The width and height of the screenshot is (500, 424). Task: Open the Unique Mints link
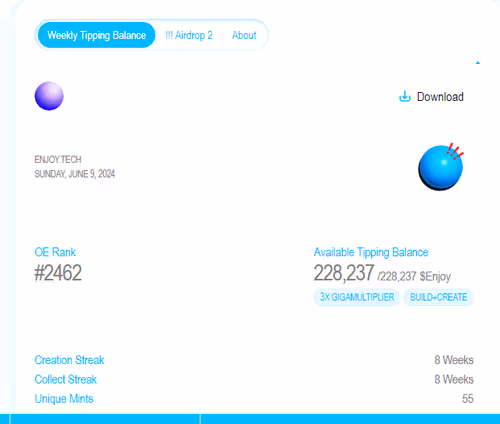[64, 399]
